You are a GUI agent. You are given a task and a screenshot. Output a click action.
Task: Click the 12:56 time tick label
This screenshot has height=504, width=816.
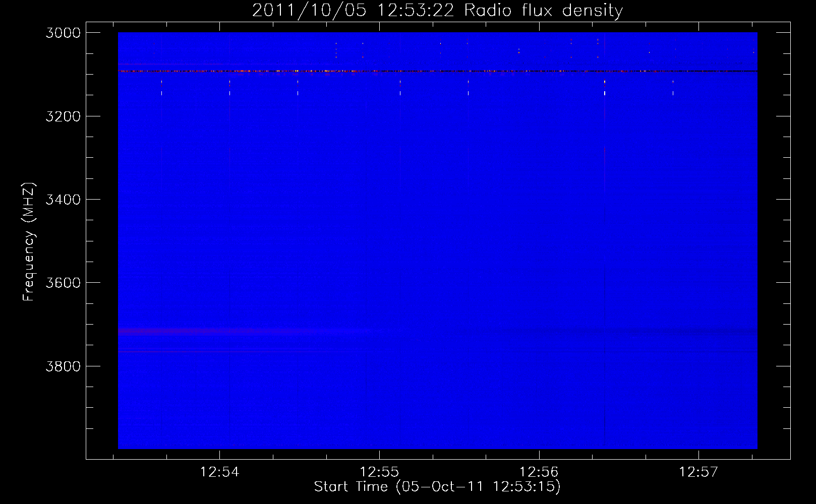tap(539, 472)
